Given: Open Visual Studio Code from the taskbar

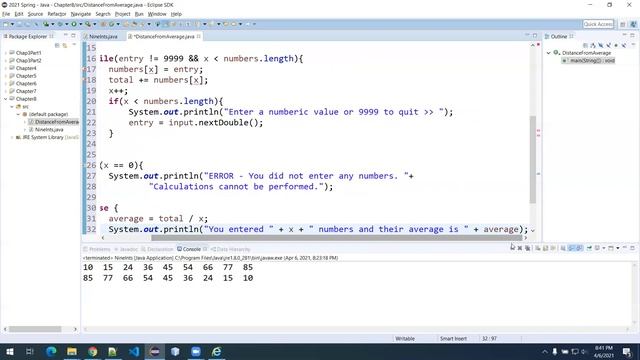Looking at the screenshot, I should point(134,351).
